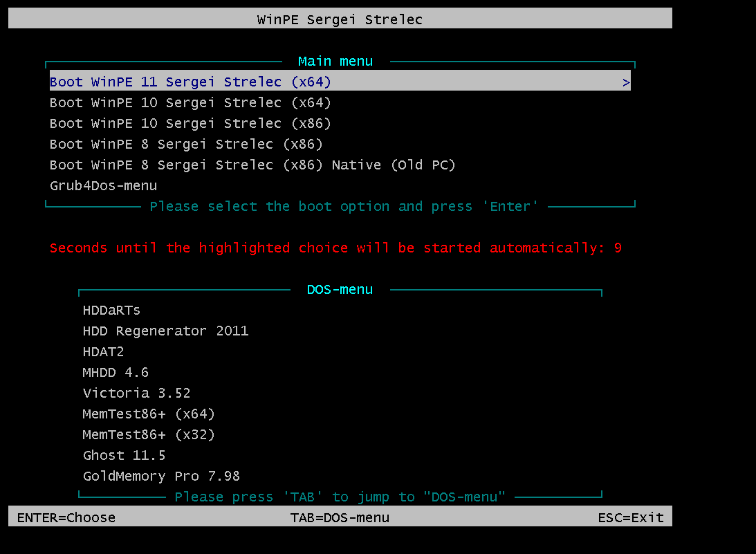Screen dimensions: 756x554
Task: Click TAB=DOS-menu in bottom bar
Action: [x=340, y=517]
